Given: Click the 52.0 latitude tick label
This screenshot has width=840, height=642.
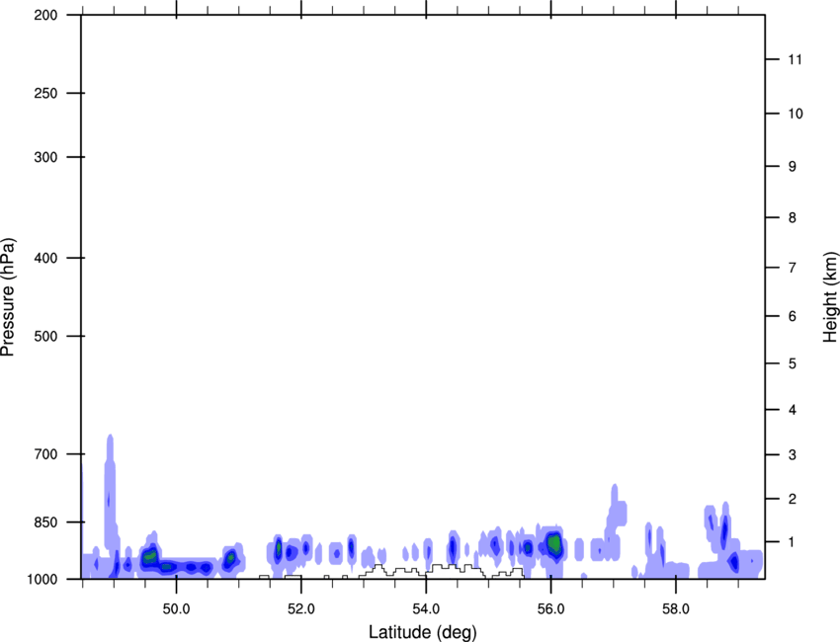Looking at the screenshot, I should click(x=301, y=609).
